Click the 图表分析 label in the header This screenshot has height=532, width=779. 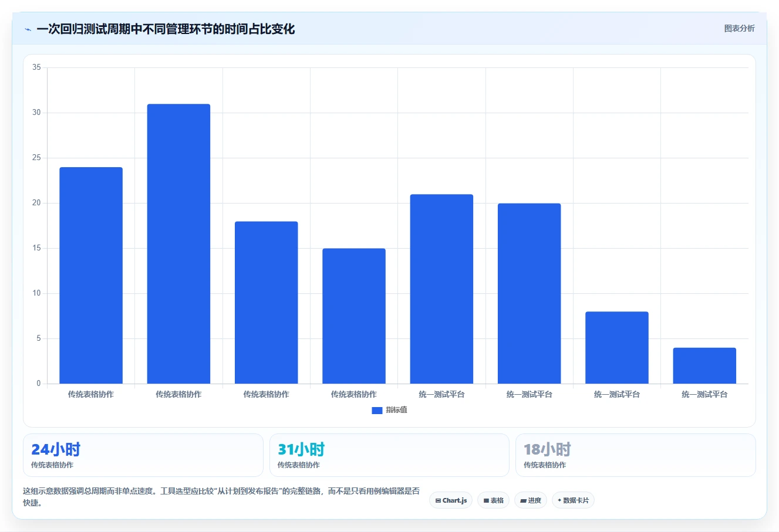739,28
